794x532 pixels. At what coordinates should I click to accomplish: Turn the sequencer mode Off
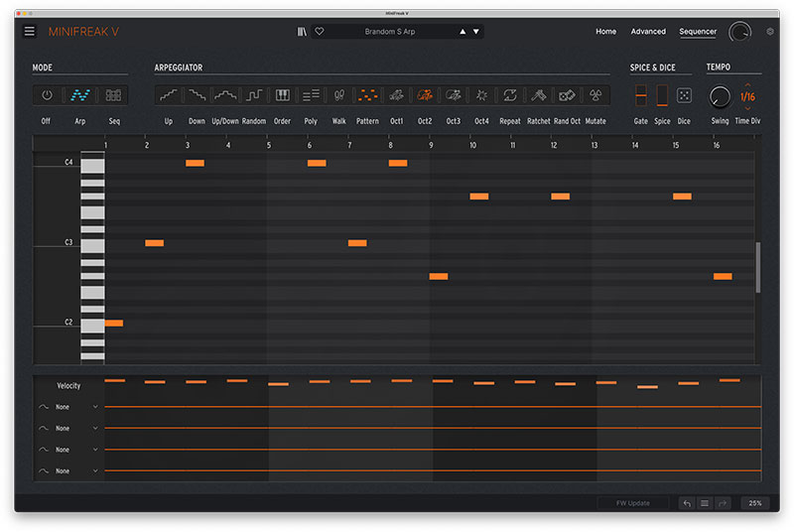(46, 95)
